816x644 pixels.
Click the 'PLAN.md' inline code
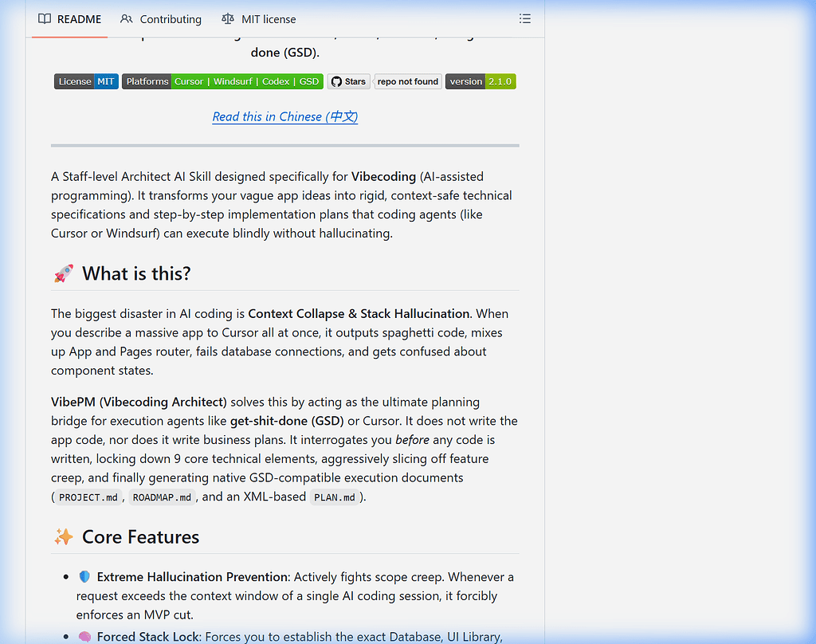(x=335, y=497)
